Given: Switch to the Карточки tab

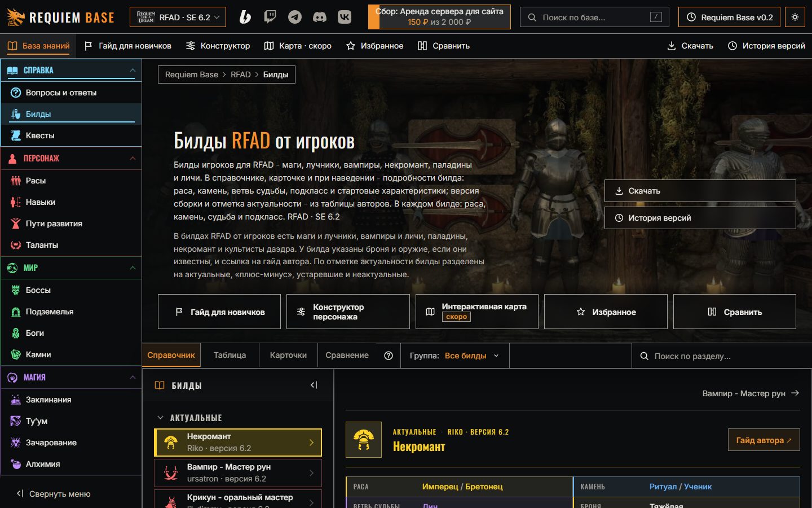Looking at the screenshot, I should coord(288,355).
